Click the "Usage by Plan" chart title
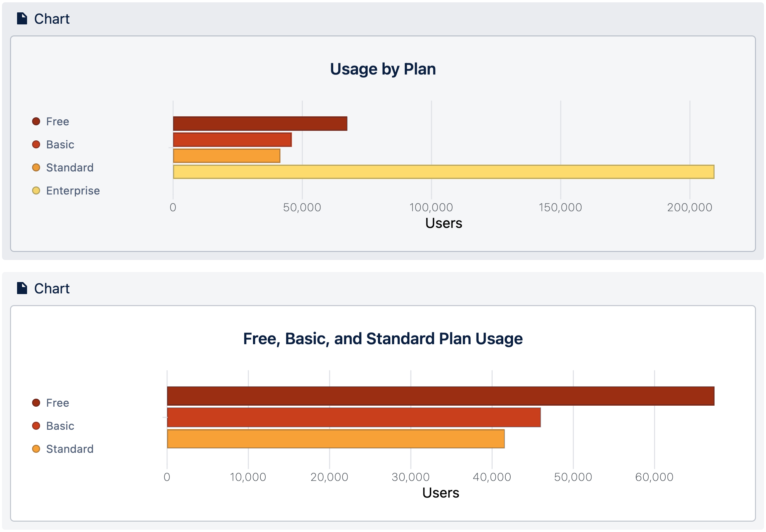Image resolution: width=766 pixels, height=532 pixels. [x=383, y=69]
